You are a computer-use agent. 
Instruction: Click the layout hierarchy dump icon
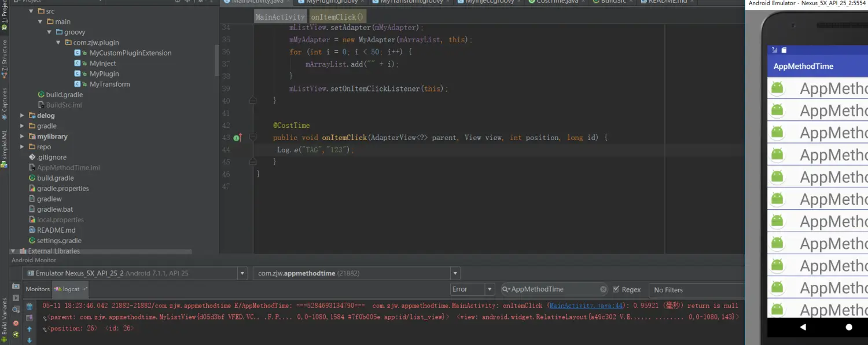[x=16, y=310]
